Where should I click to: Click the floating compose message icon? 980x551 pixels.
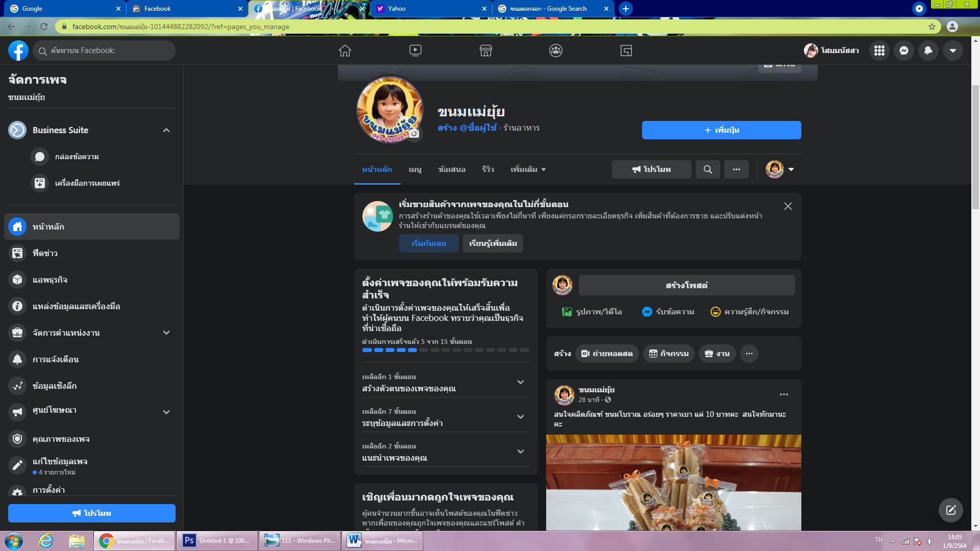click(x=950, y=510)
